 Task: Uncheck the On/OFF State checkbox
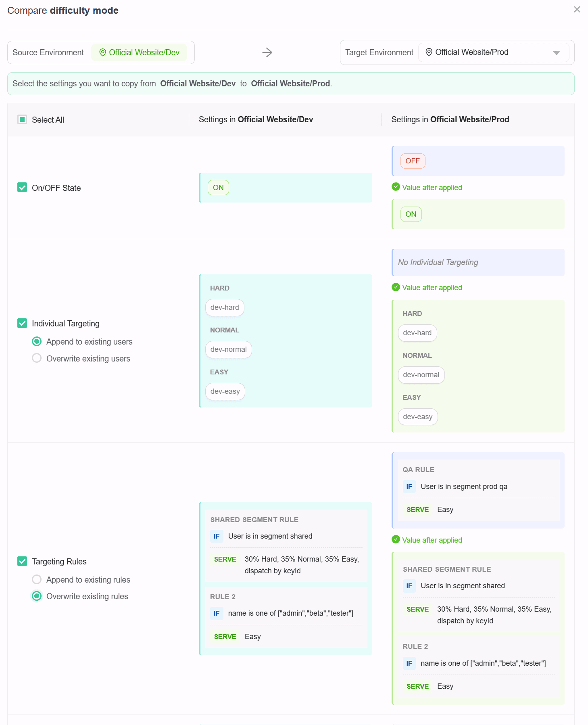click(x=22, y=188)
